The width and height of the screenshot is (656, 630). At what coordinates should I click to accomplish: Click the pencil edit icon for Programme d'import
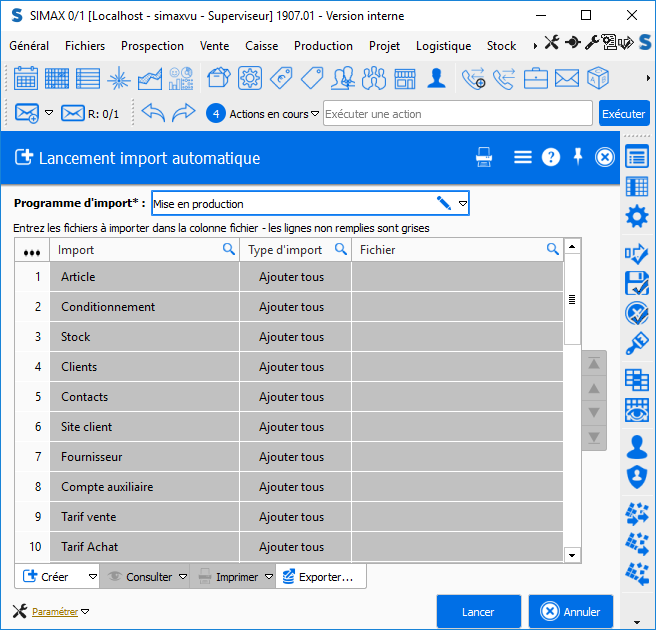click(444, 203)
